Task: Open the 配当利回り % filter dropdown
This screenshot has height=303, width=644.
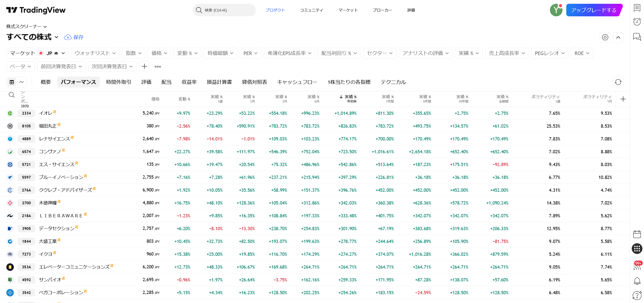Action: [x=339, y=53]
